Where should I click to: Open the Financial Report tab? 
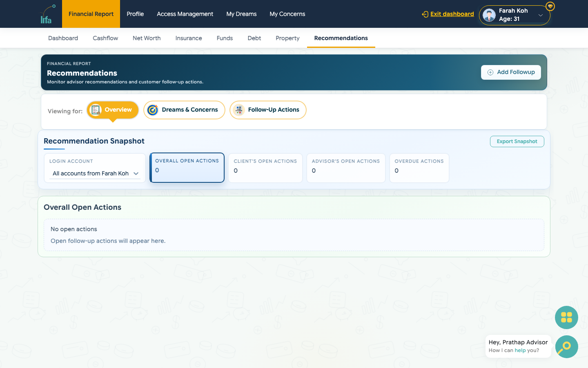[x=91, y=14]
